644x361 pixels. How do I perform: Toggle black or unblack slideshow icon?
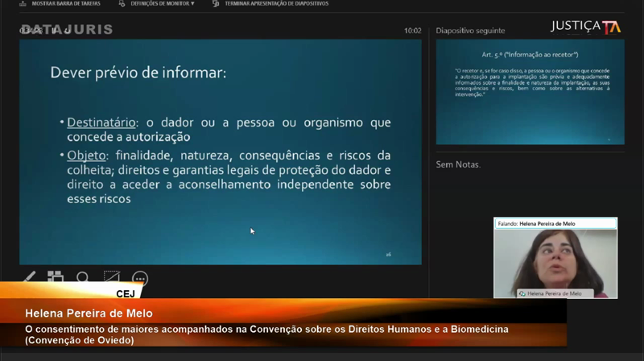111,277
